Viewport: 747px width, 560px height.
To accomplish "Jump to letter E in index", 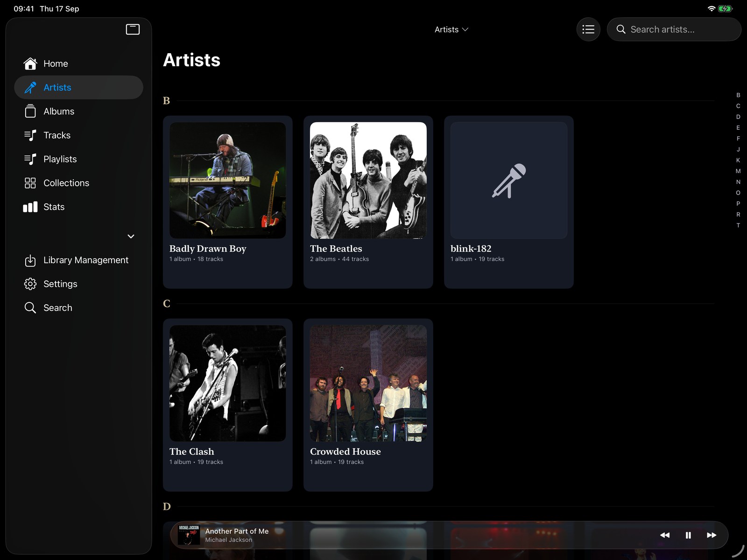I will click(x=738, y=128).
